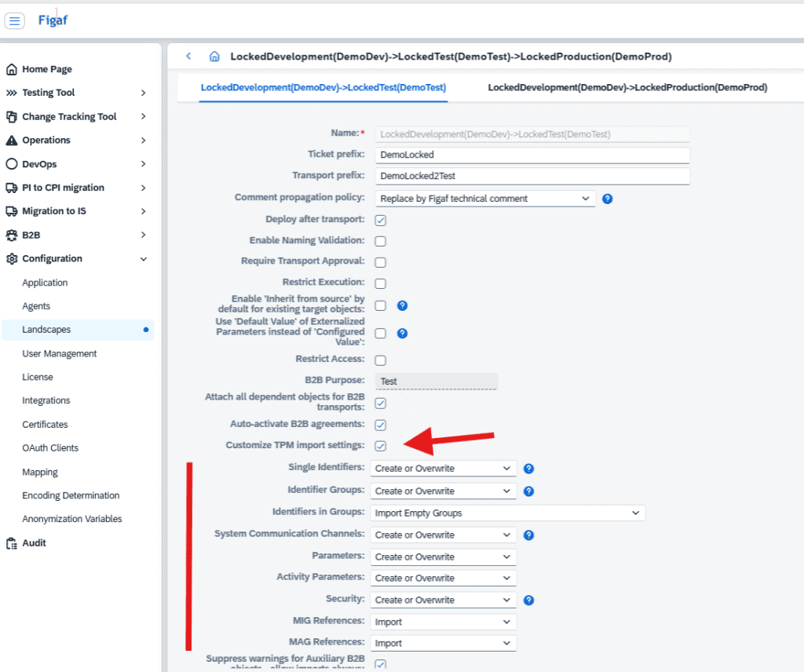Open Certificates page
Viewport: 804px width, 672px height.
45,425
